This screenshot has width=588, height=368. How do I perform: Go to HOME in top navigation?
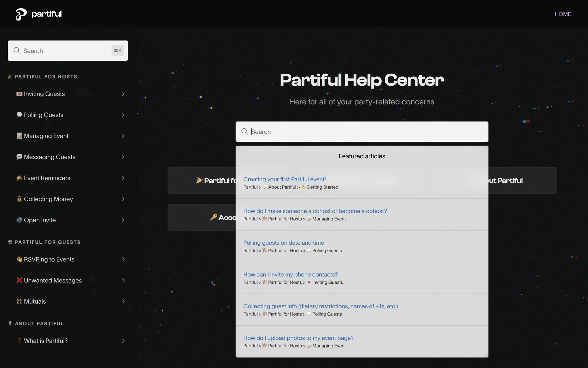563,14
